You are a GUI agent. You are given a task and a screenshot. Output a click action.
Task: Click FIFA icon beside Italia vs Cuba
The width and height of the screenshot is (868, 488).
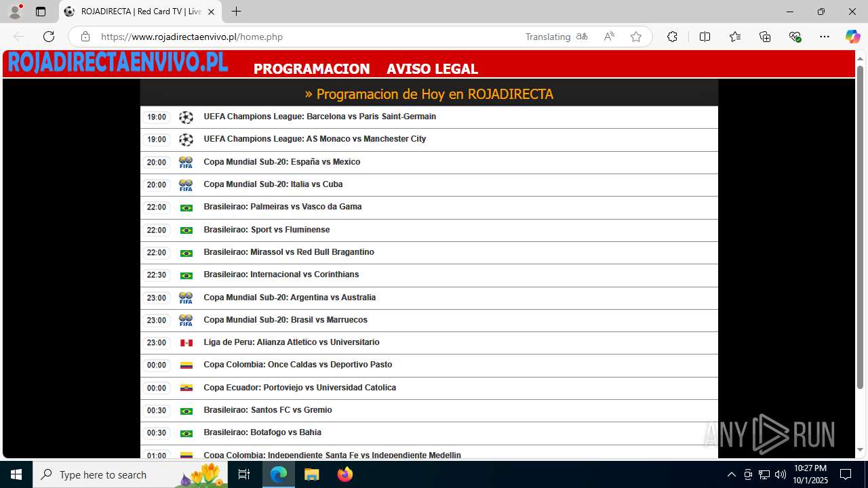[x=186, y=185]
